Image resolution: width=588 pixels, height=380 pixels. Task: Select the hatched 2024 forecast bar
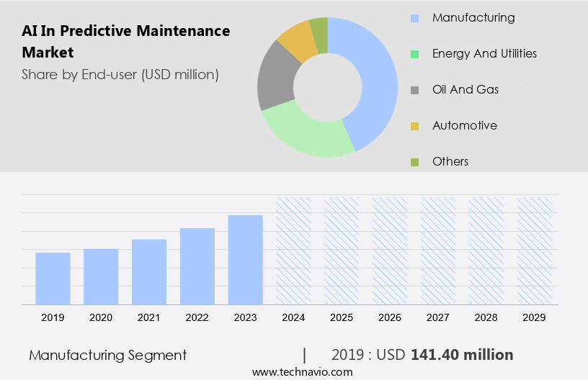(293, 250)
